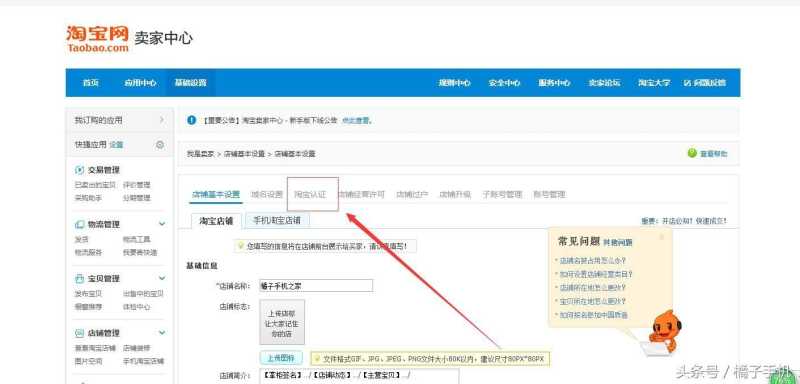The height and width of the screenshot is (384, 800).
Task: Open 评价管理 in sidebar
Action: 137,185
